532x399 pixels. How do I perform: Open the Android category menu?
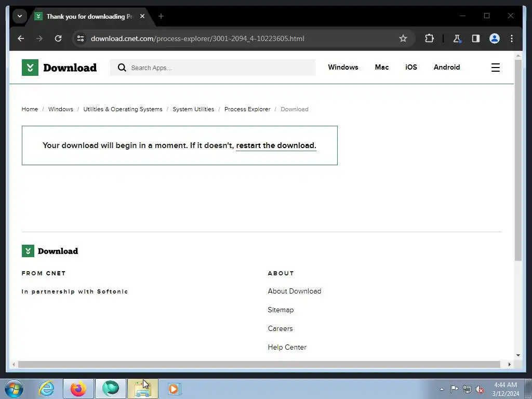(x=447, y=67)
